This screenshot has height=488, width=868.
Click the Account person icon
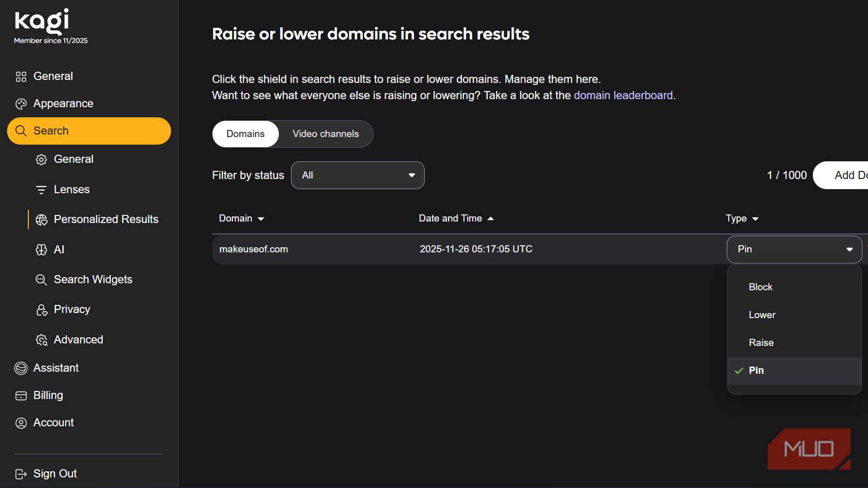(21, 423)
